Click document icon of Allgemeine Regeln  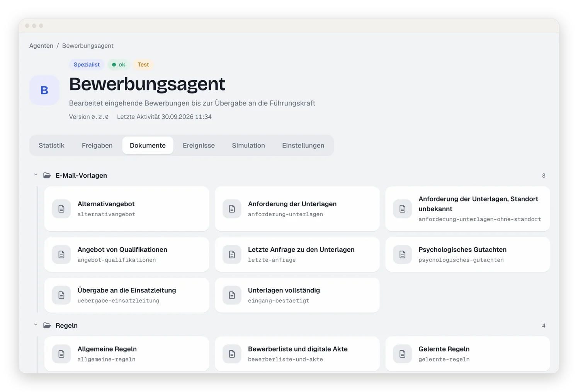click(x=61, y=354)
